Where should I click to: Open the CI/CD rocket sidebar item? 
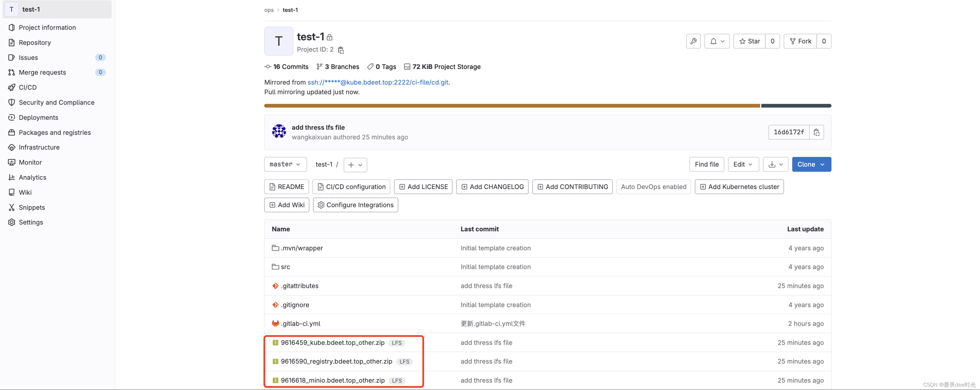[x=28, y=87]
